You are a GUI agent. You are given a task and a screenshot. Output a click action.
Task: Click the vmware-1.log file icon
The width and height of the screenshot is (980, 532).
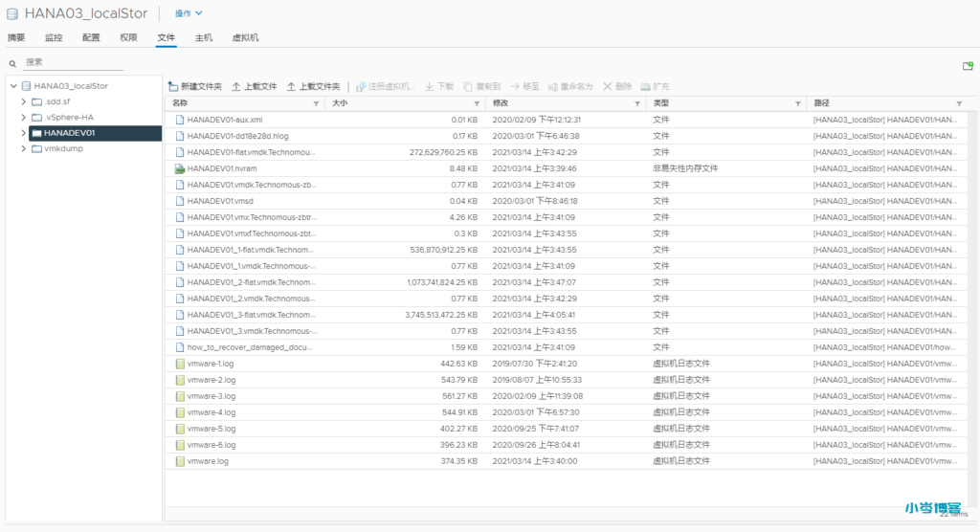pos(179,364)
